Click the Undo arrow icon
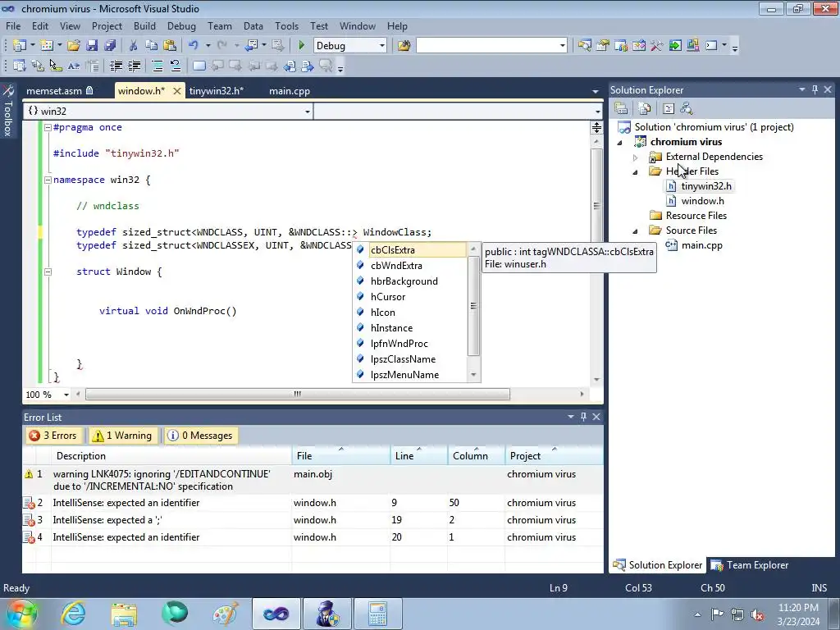Viewport: 840px width, 630px height. [x=194, y=46]
